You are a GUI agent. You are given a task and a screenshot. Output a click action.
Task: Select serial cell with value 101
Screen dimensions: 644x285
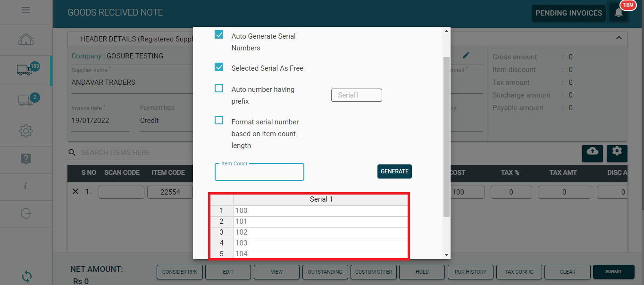[321, 221]
